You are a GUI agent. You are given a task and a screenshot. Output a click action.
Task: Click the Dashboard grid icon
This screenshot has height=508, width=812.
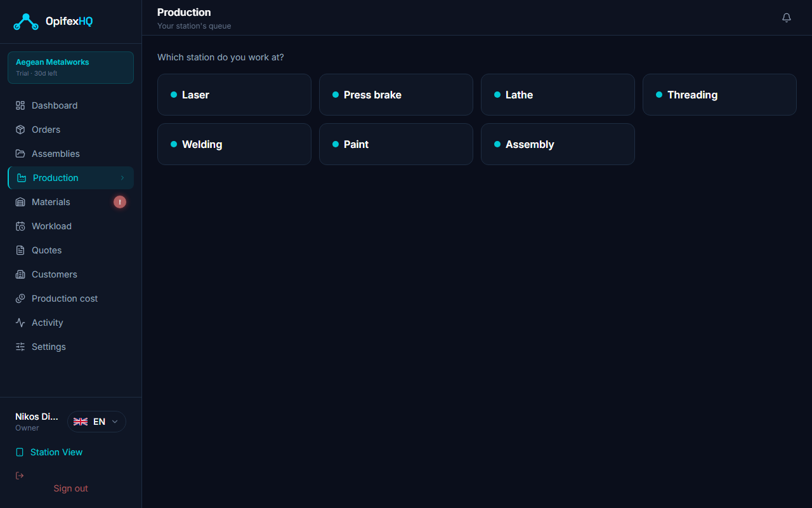coord(20,105)
